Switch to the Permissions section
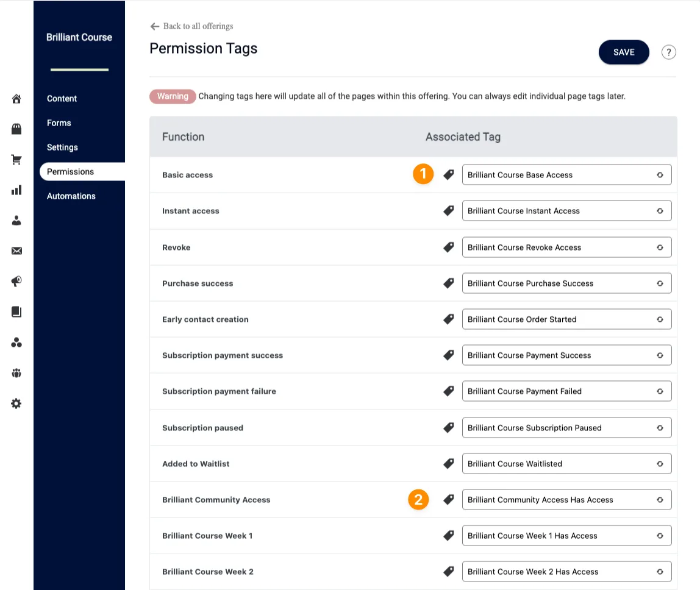The image size is (700, 590). coord(70,171)
